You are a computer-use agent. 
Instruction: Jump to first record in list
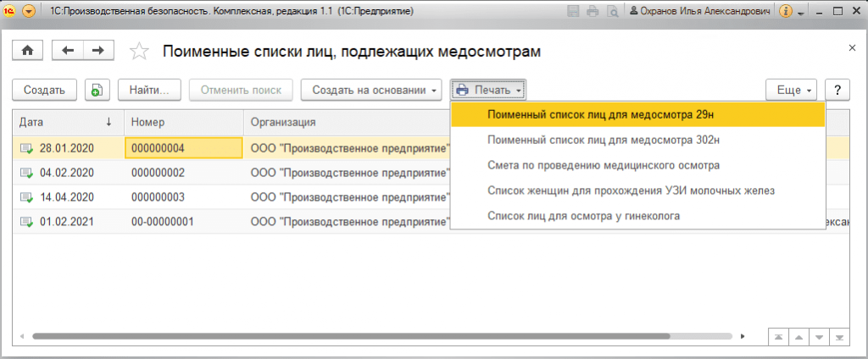coord(778,337)
